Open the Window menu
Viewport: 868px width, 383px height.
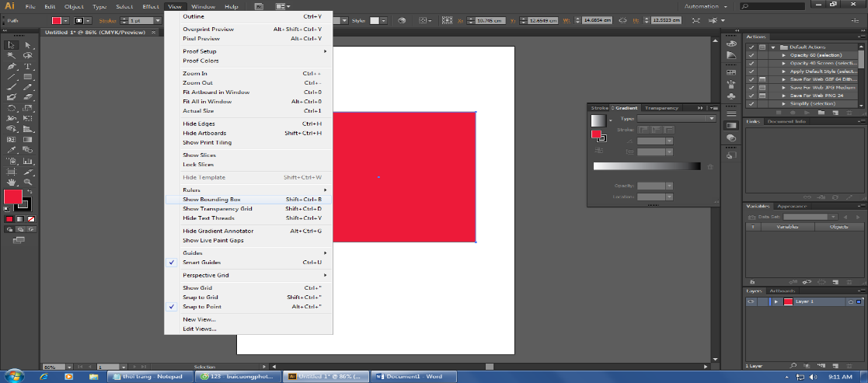tap(203, 7)
